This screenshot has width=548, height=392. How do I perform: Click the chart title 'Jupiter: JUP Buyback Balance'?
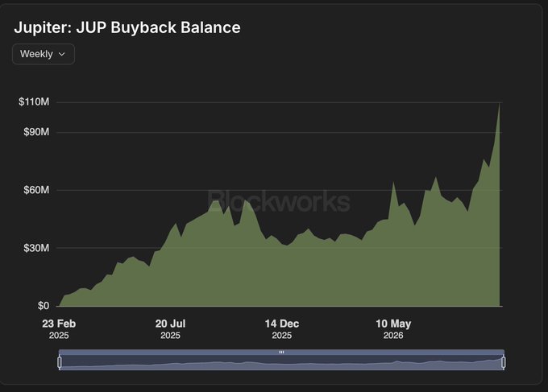pos(127,27)
